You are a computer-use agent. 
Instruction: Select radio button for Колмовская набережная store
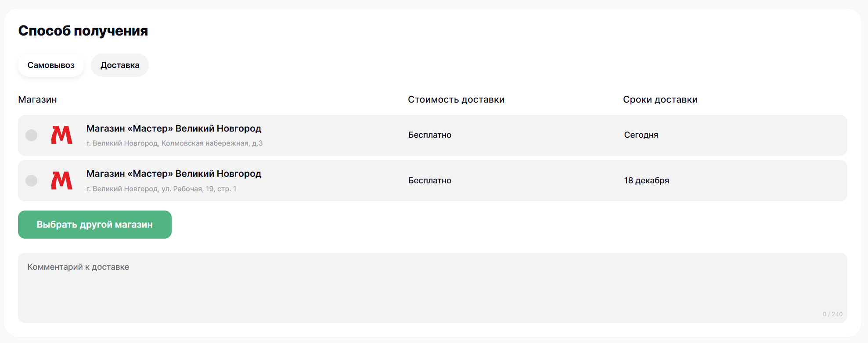click(32, 135)
